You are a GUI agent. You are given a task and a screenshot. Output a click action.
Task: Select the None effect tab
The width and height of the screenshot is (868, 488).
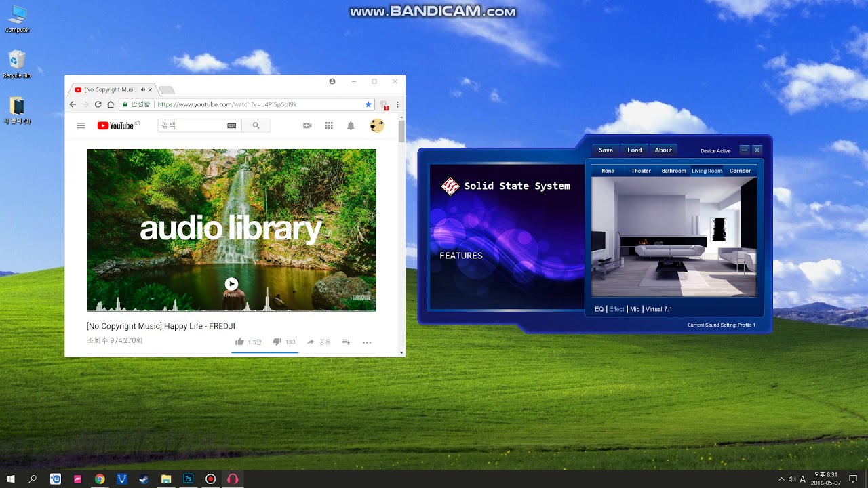click(608, 171)
